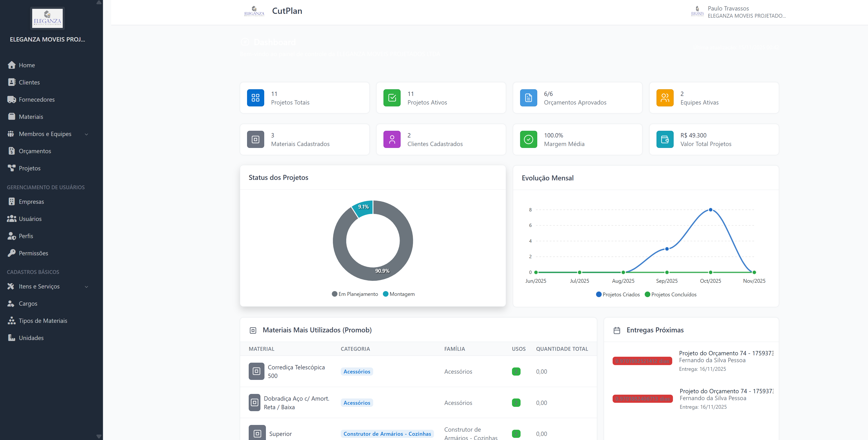Click the Oct/2025 peak data point
This screenshot has width=868, height=440.
point(710,210)
